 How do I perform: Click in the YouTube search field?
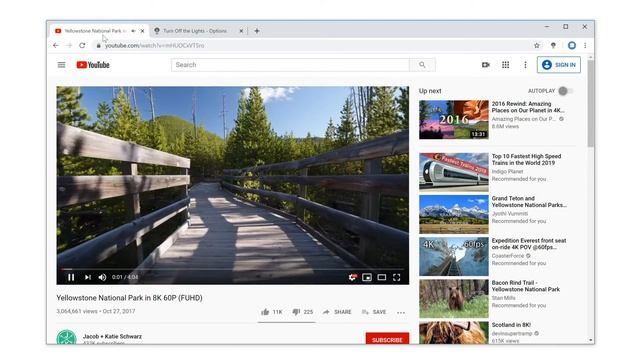[x=290, y=65]
